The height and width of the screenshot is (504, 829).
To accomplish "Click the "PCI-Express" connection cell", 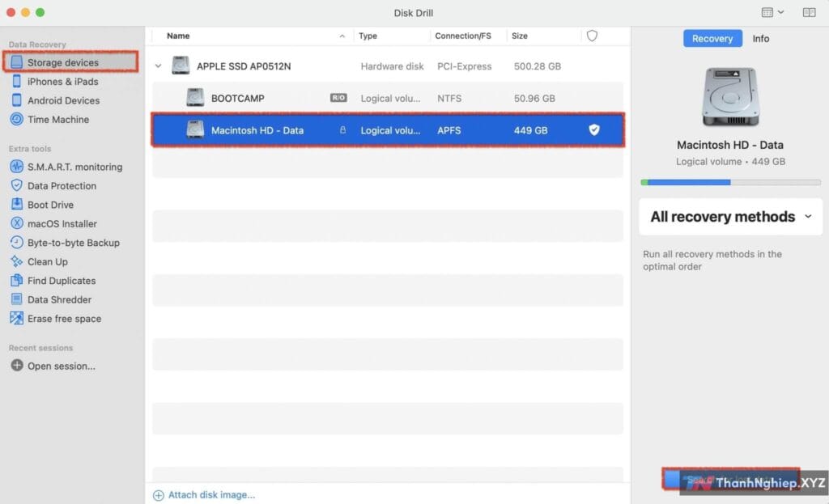I will click(464, 66).
